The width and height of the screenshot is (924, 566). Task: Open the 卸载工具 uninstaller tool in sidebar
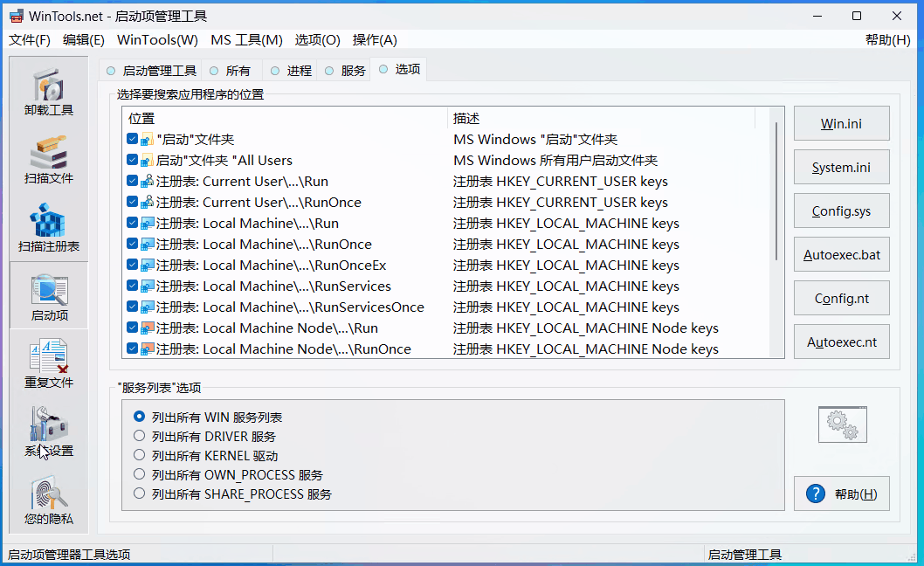[49, 93]
